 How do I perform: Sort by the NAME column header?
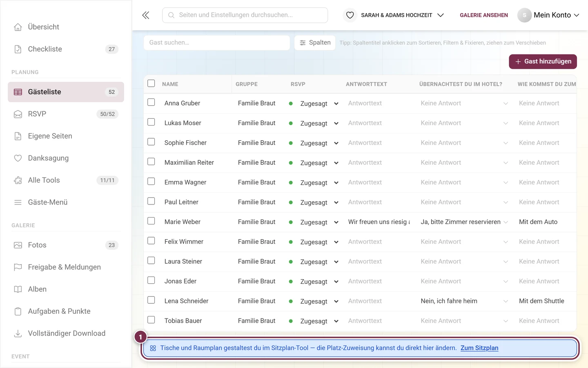[x=170, y=84]
